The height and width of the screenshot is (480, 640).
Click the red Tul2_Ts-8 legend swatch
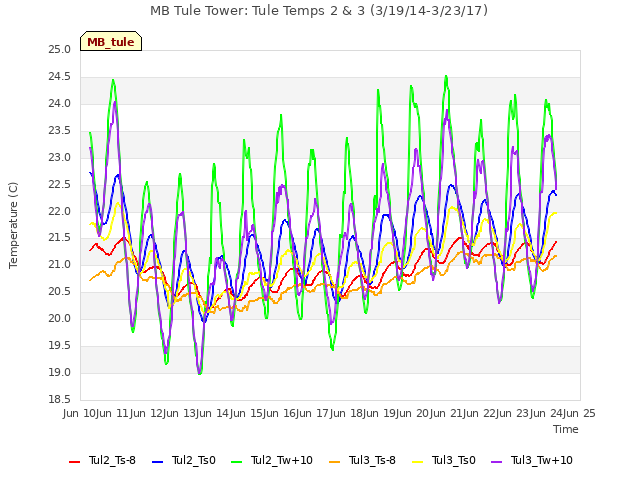point(75,461)
